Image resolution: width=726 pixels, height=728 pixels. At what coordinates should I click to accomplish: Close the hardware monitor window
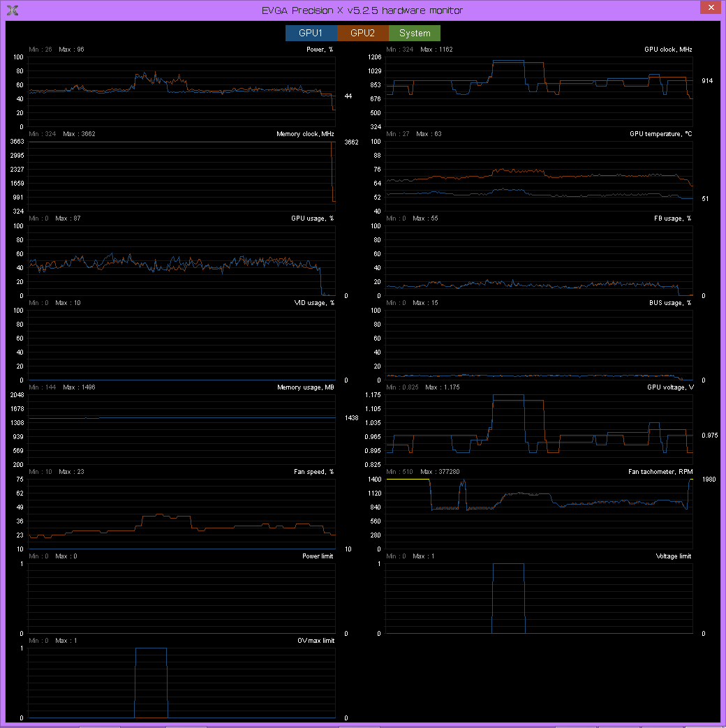coord(711,8)
